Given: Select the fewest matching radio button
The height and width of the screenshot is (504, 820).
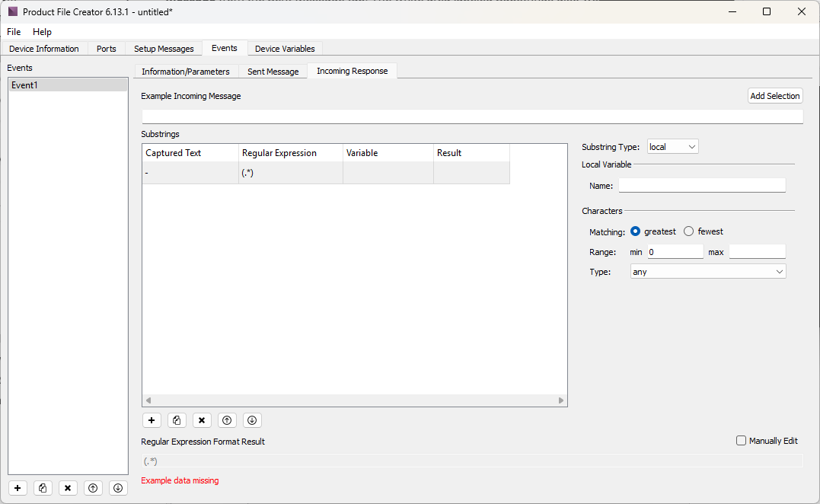Looking at the screenshot, I should point(689,231).
